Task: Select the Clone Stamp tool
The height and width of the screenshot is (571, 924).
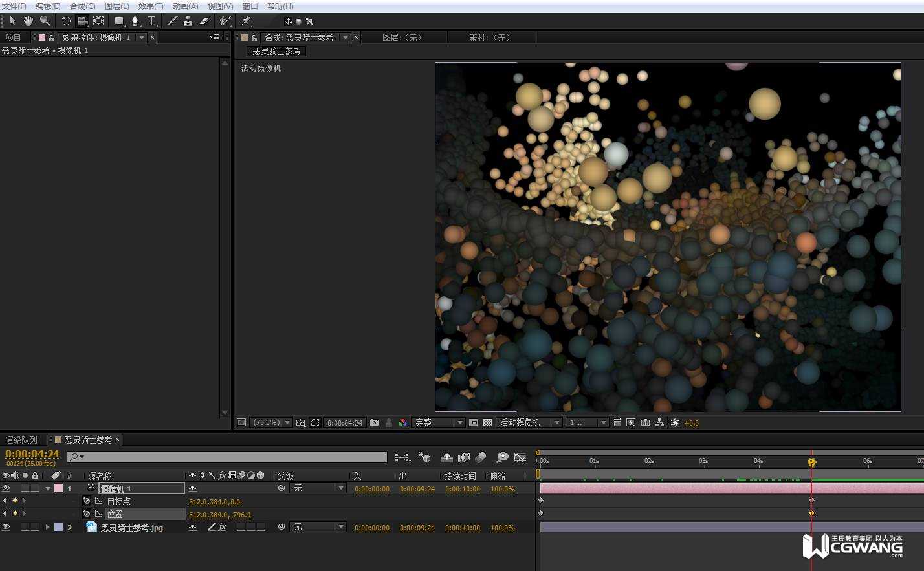Action: pyautogui.click(x=188, y=21)
